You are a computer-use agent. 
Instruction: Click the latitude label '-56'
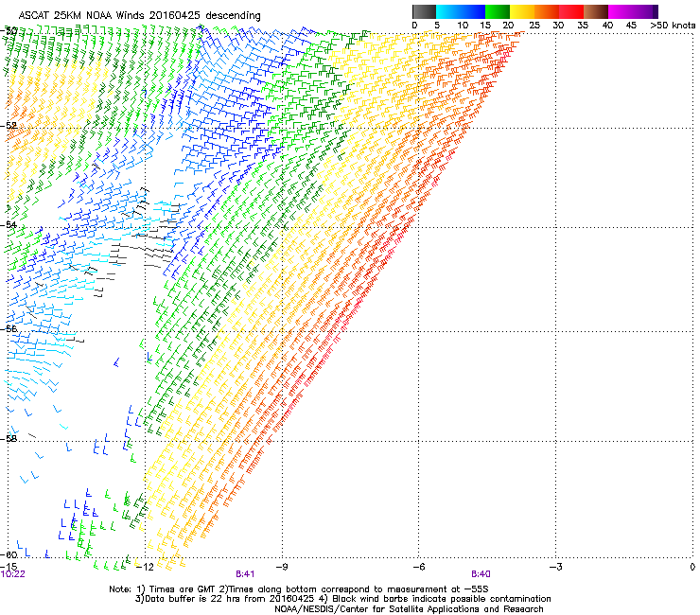(x=9, y=328)
